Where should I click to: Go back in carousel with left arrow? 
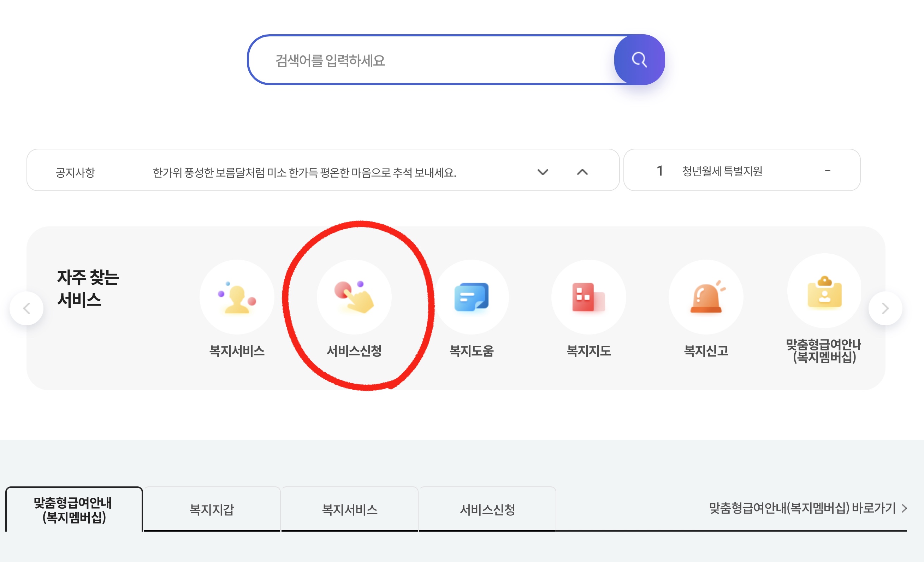pos(27,308)
